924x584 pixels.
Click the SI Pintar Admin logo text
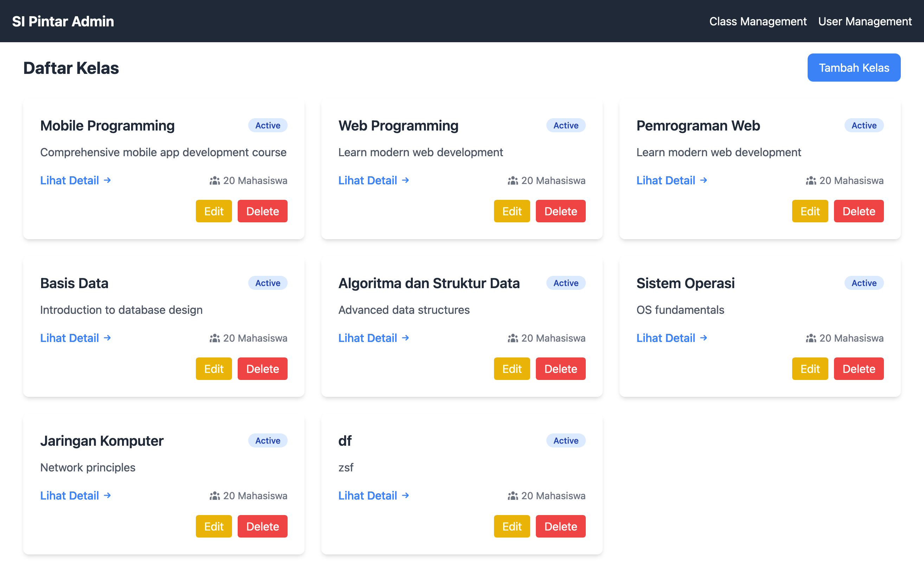click(63, 21)
